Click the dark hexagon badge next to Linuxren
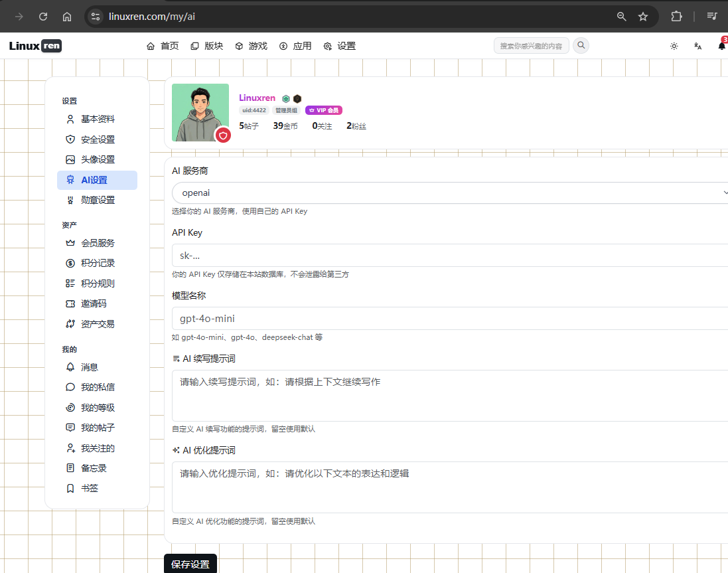728x573 pixels. tap(297, 98)
